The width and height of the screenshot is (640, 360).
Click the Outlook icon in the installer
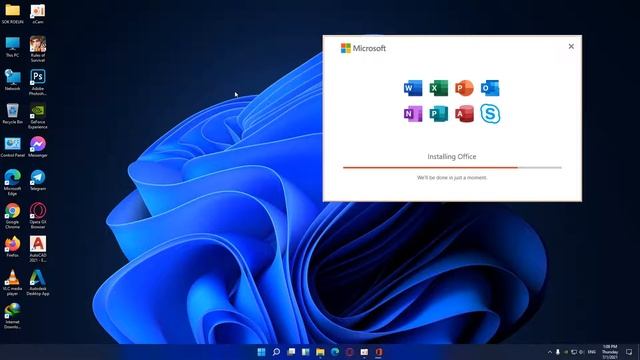(490, 88)
